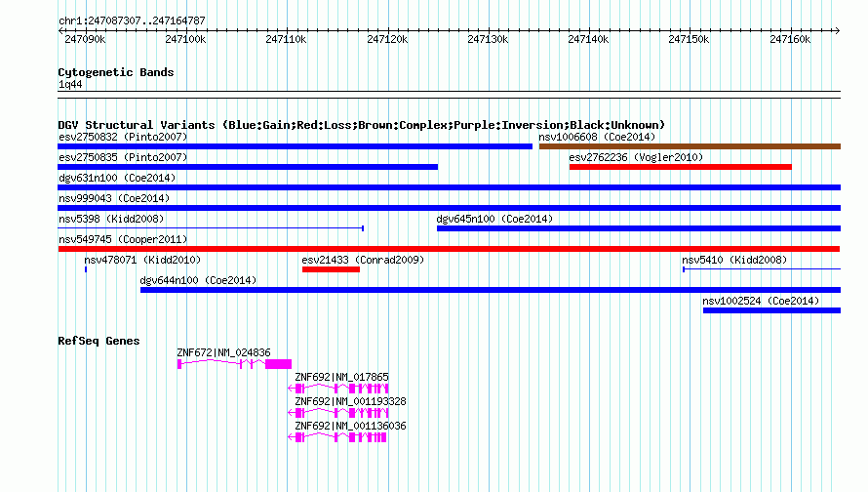
Task: Open esv21433 (Conrad2009) label
Action: (363, 260)
